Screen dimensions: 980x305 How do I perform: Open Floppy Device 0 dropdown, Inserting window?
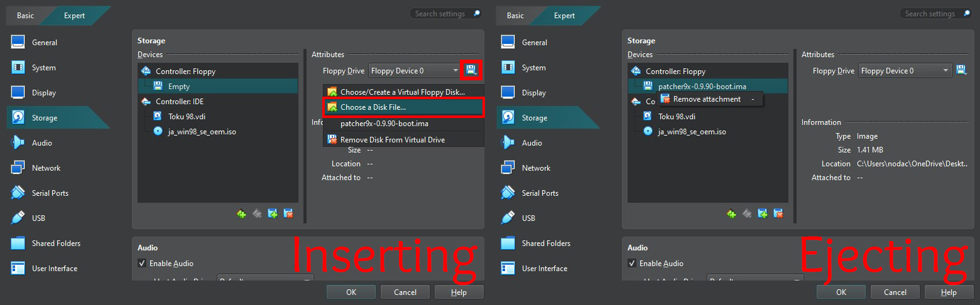[x=415, y=71]
